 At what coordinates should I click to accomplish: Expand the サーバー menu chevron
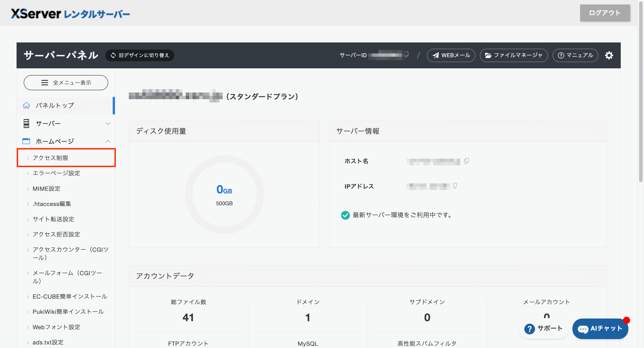(x=108, y=124)
